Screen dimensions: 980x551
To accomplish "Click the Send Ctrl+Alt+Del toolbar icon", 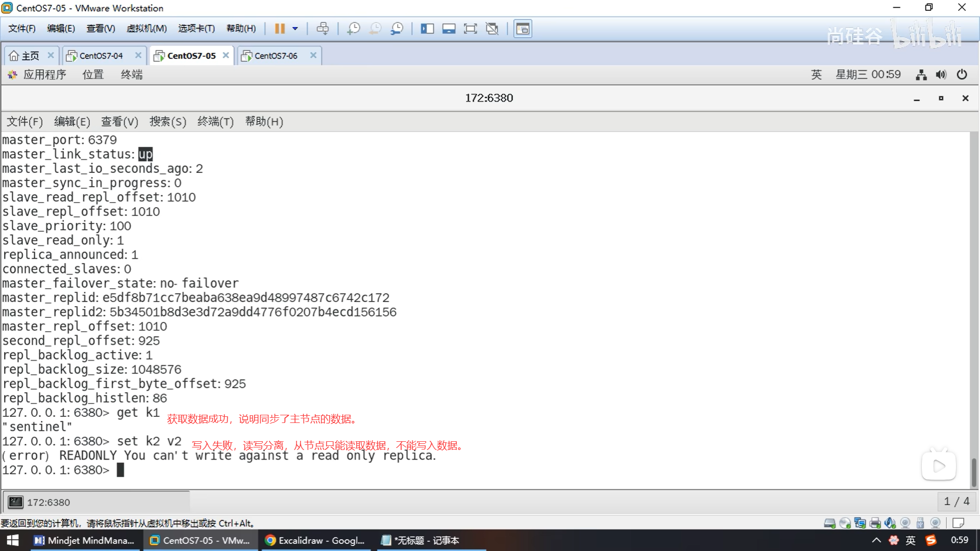I will [323, 29].
